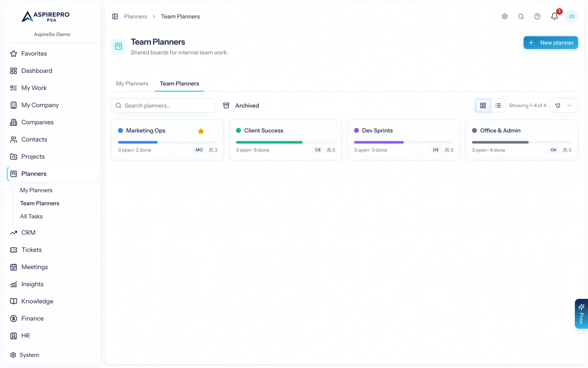Open the page size 12 dropdown

563,106
